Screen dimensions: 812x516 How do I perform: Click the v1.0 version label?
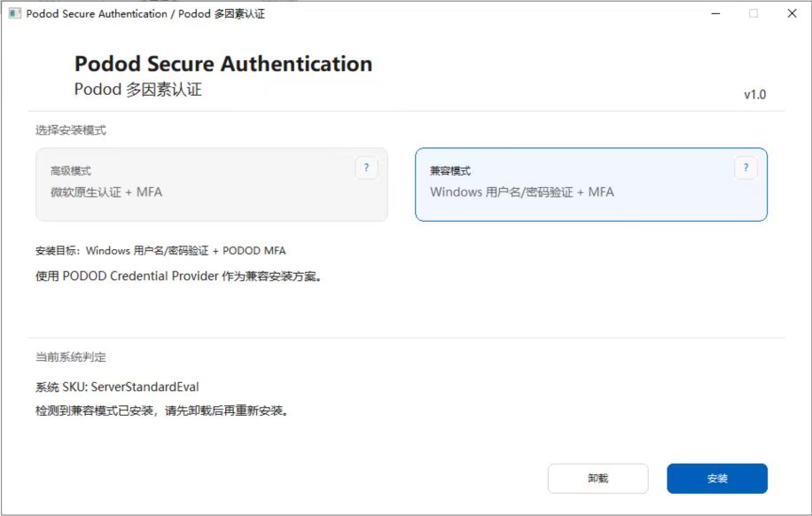pos(754,95)
